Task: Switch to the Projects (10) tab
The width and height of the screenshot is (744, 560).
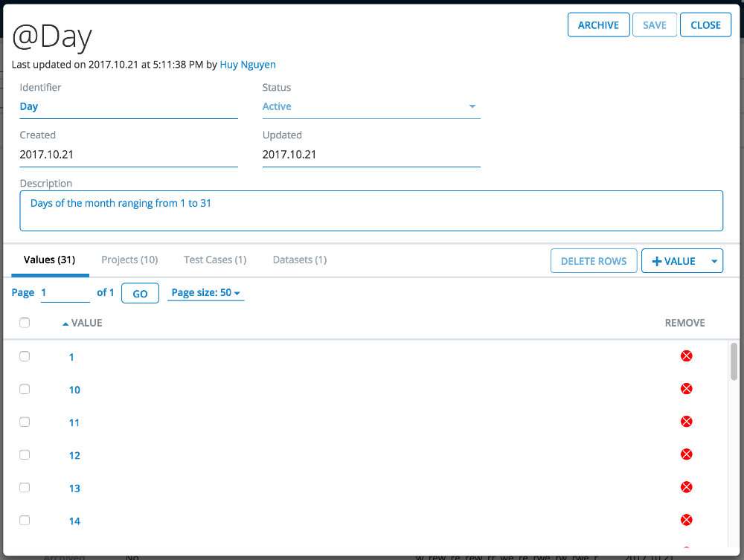Action: [x=129, y=260]
